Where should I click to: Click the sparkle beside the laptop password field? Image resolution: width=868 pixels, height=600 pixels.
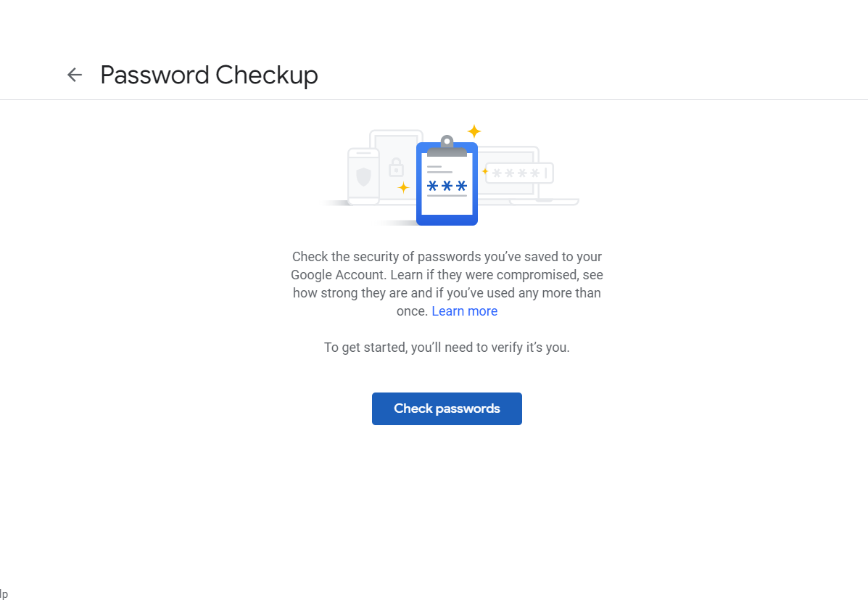pos(485,170)
